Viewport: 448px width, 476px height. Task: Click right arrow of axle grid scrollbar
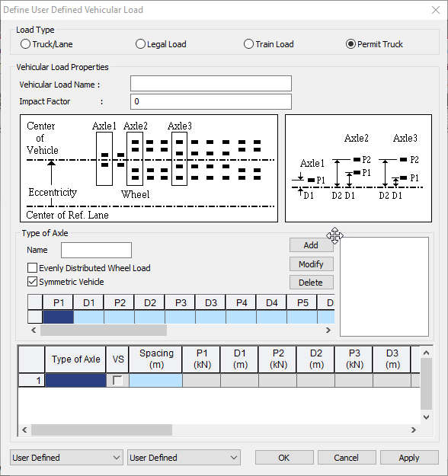(x=328, y=330)
